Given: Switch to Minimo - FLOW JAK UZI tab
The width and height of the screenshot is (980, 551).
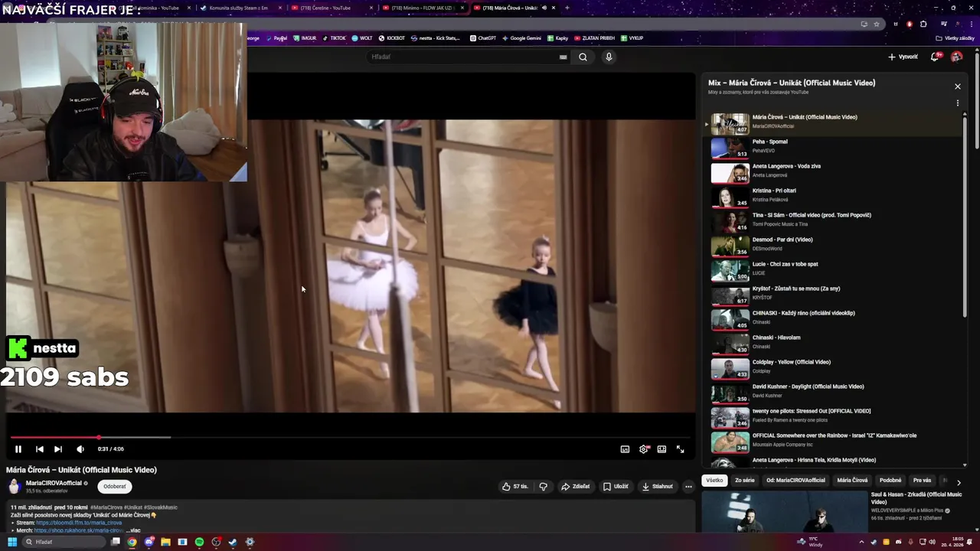Looking at the screenshot, I should [422, 8].
